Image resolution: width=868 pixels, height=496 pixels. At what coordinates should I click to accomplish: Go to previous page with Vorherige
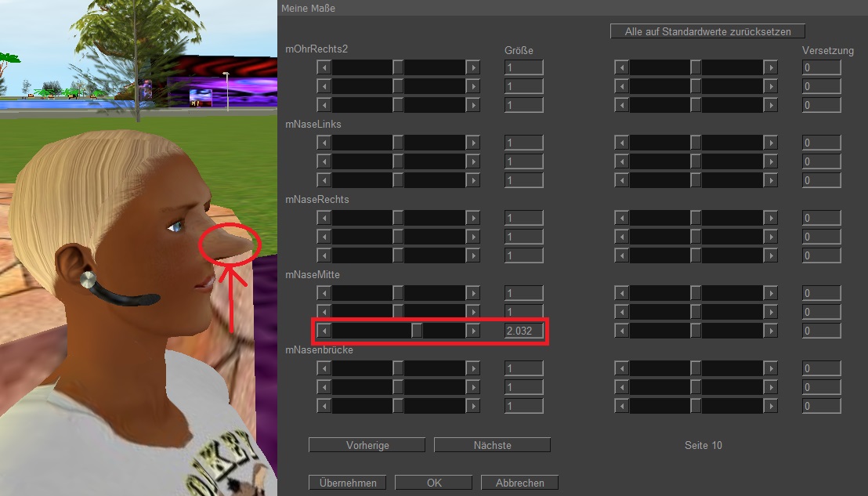367,445
